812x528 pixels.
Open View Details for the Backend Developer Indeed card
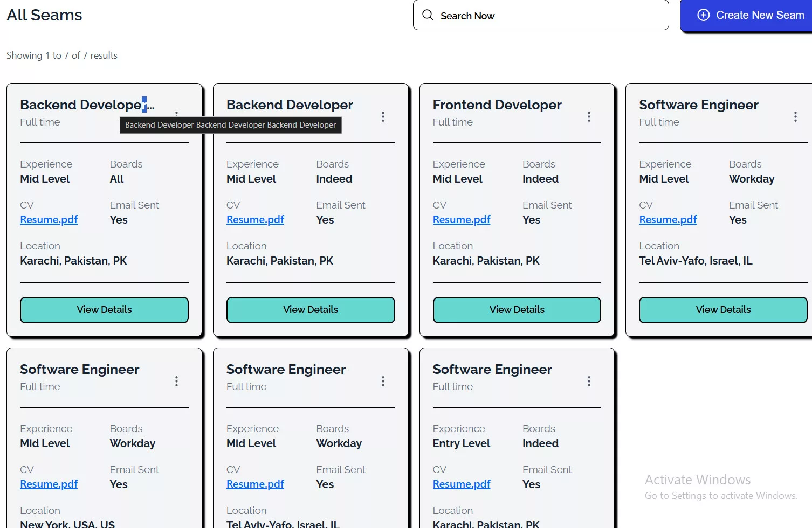[311, 310]
